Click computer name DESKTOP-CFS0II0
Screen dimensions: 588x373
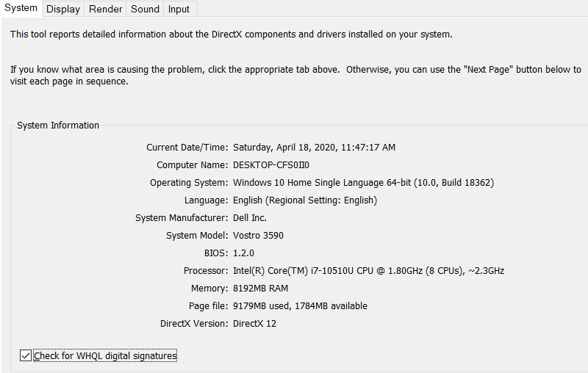coord(271,165)
